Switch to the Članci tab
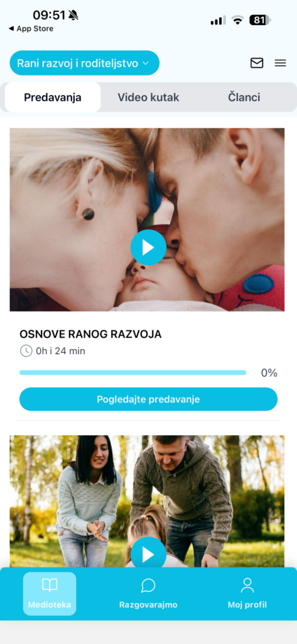 [x=244, y=97]
